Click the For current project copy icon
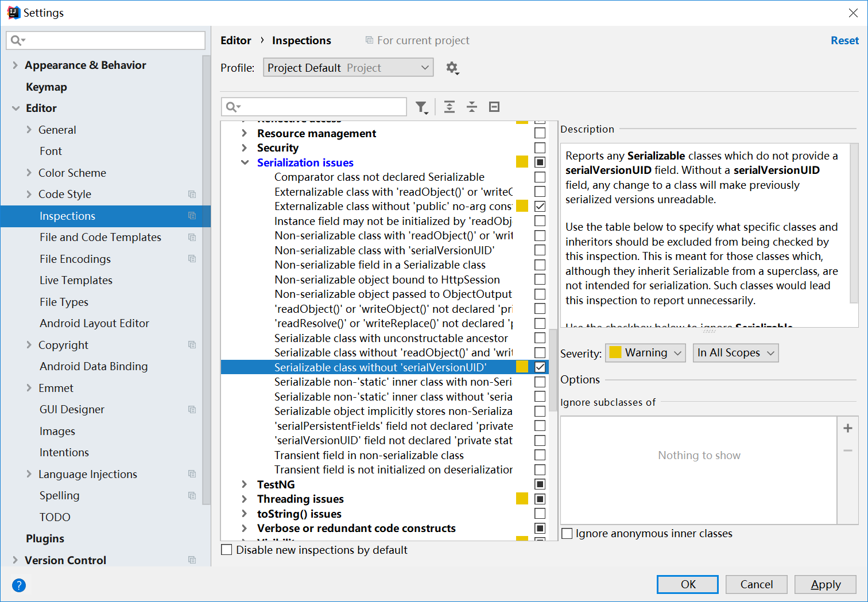The image size is (868, 602). (x=369, y=40)
